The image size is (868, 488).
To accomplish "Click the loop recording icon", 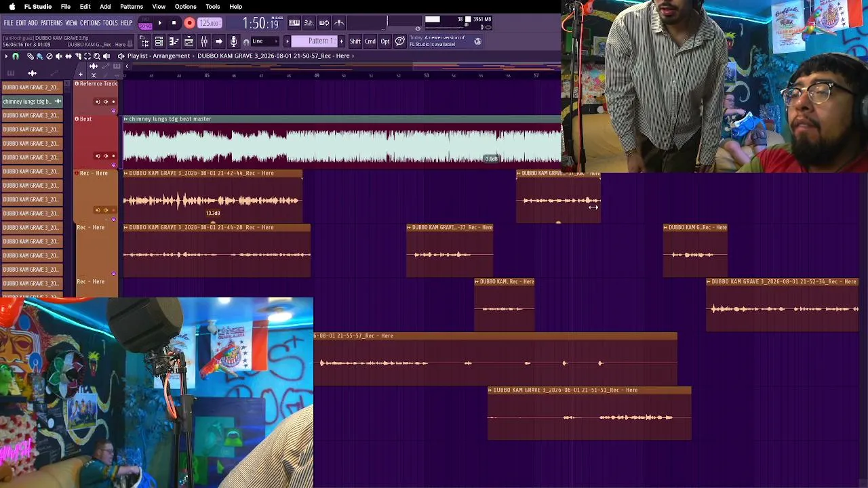I will pos(324,23).
